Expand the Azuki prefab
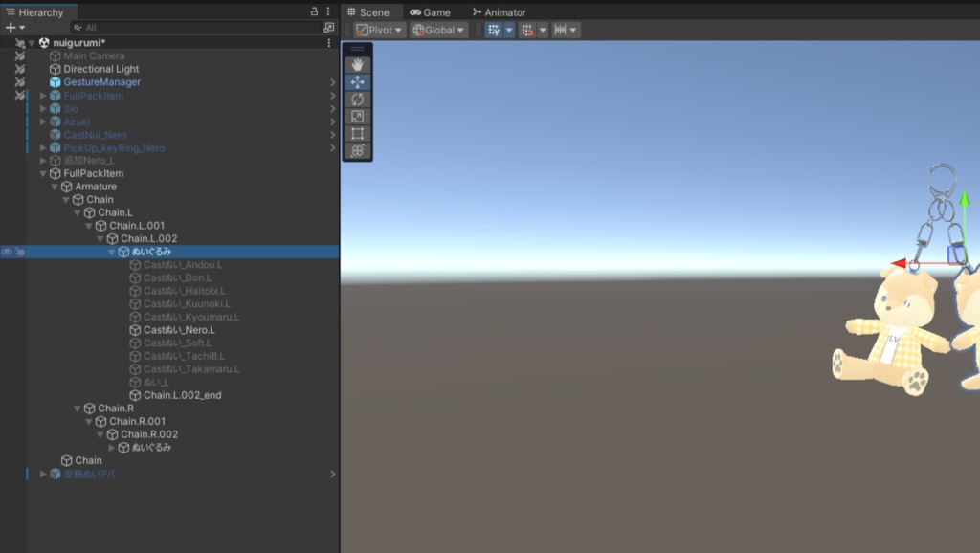 (x=43, y=122)
